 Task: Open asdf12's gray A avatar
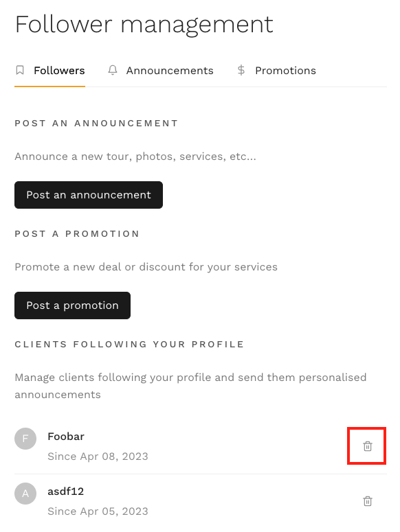tap(25, 494)
